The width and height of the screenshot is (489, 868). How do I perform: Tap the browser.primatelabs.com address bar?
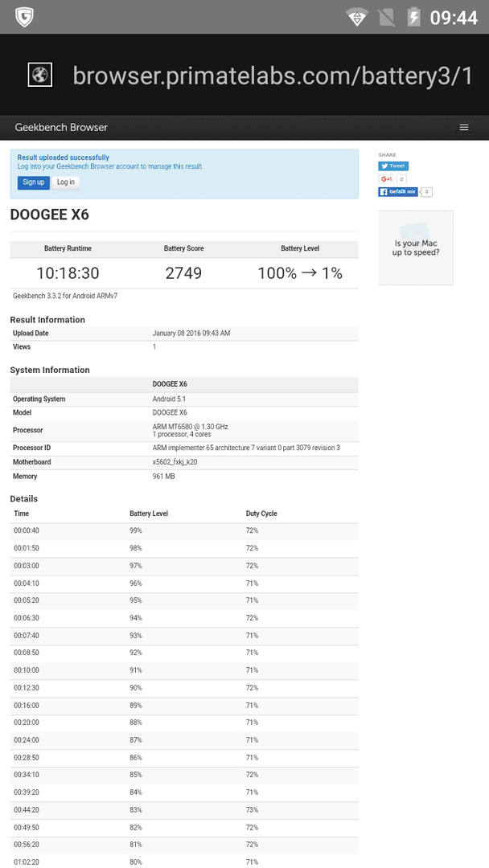tap(273, 76)
